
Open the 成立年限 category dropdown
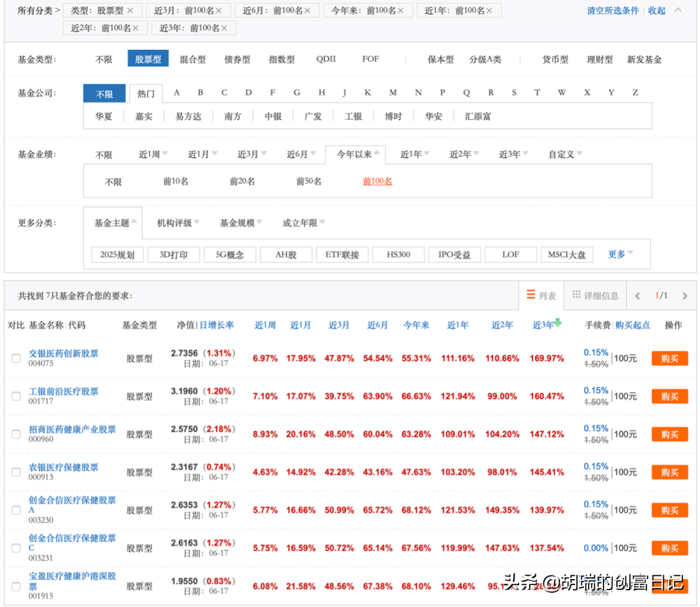(303, 223)
